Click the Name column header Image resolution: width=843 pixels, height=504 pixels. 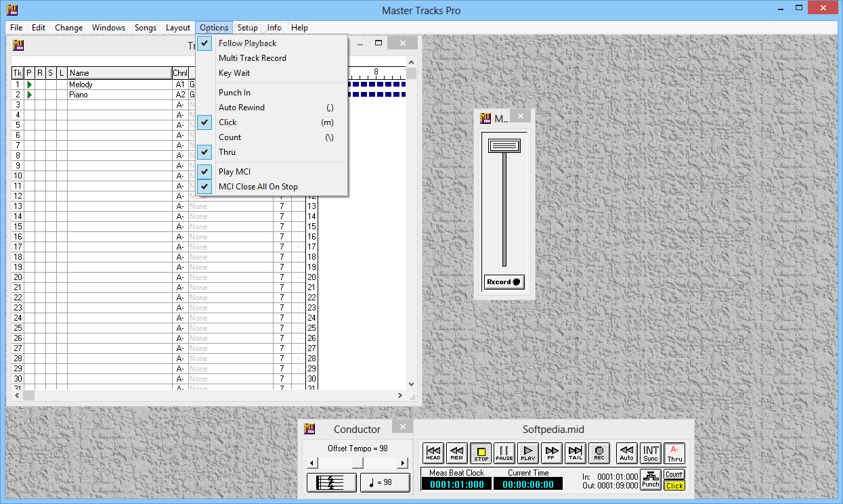119,73
